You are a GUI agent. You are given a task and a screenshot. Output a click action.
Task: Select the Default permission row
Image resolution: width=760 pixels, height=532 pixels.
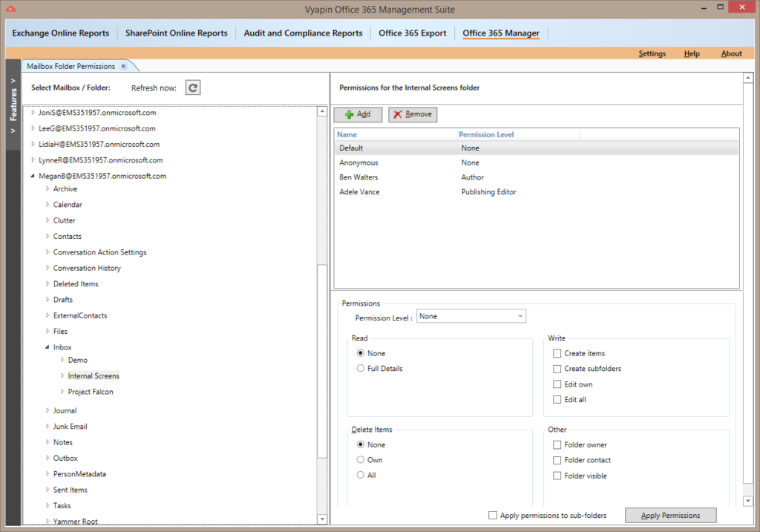(537, 148)
